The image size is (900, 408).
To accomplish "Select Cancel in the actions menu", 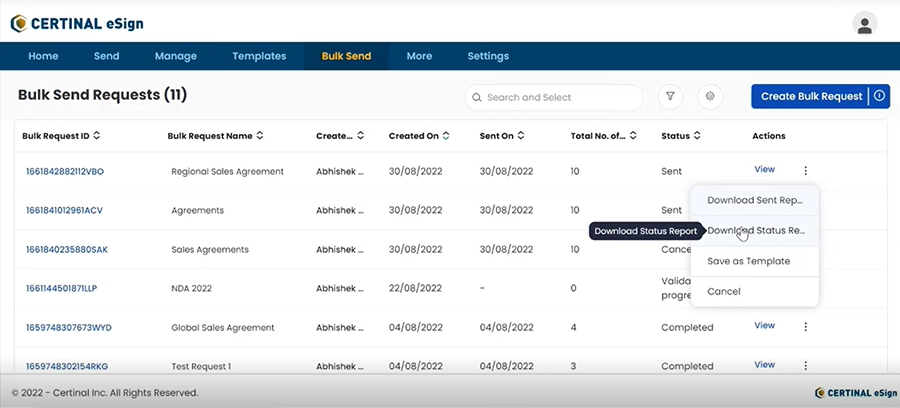I will (x=754, y=292).
